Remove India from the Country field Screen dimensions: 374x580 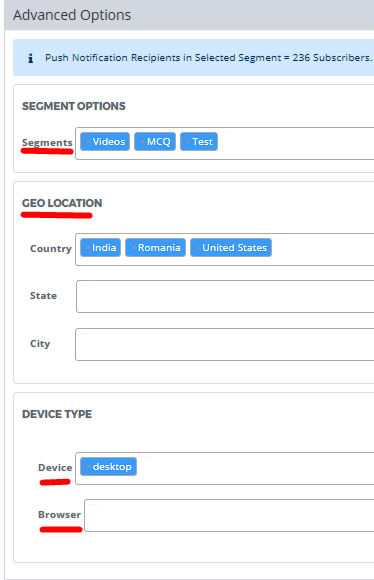pyautogui.click(x=87, y=248)
